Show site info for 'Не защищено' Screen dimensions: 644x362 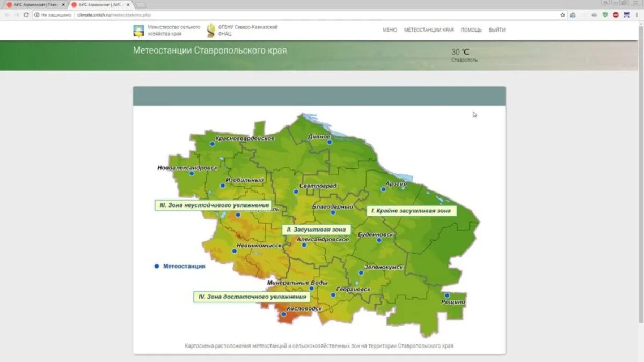[53, 15]
